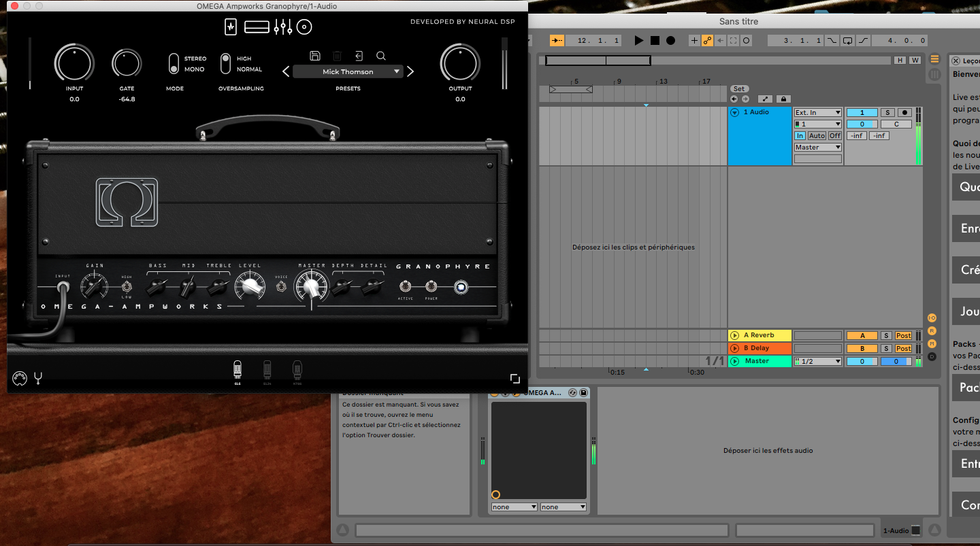Search presets using the magnifier icon

[381, 56]
